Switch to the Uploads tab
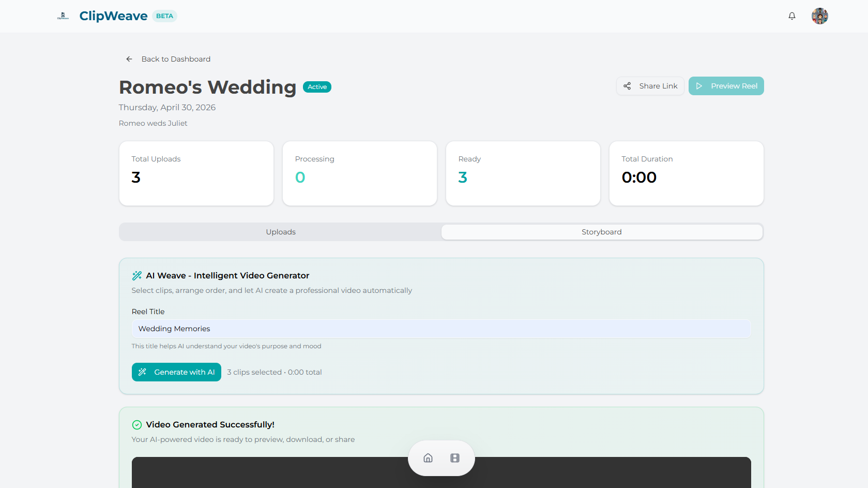 tap(281, 232)
